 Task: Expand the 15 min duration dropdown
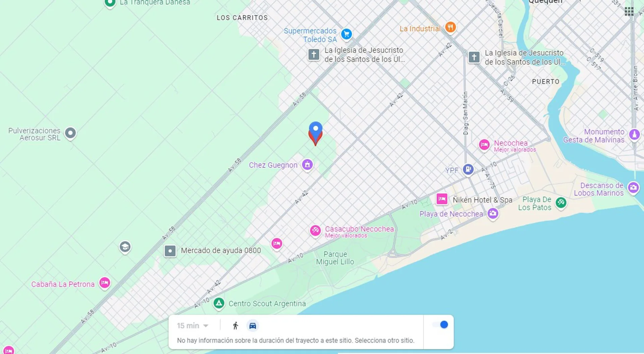193,325
